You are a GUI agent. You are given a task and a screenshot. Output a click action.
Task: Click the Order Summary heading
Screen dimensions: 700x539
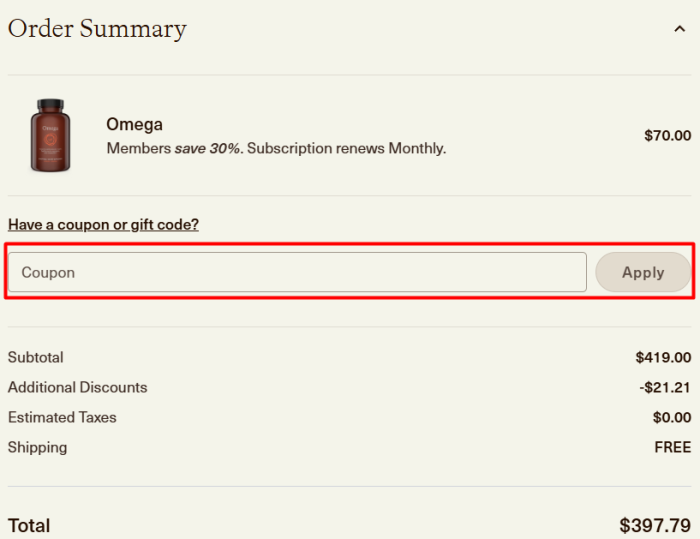pyautogui.click(x=97, y=29)
